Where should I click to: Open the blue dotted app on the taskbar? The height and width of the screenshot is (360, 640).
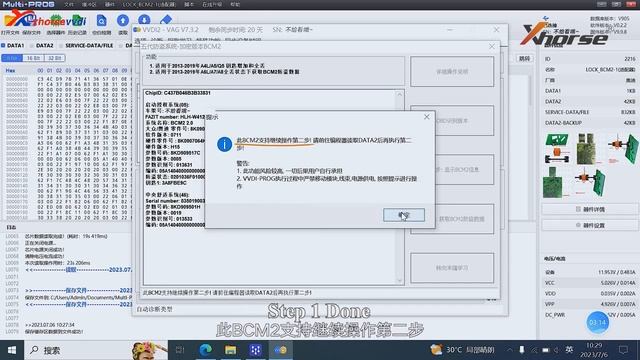click(256, 350)
